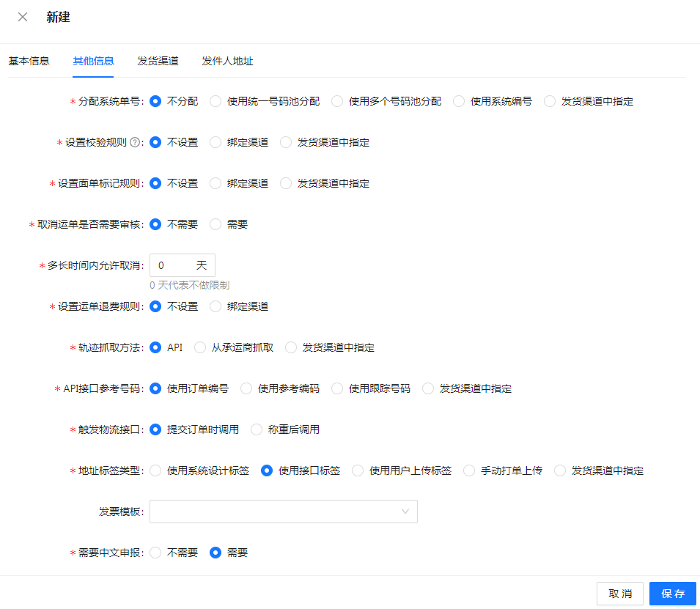The height and width of the screenshot is (609, 700).
Task: Select API for 轨迹抓取方法
Action: (155, 347)
